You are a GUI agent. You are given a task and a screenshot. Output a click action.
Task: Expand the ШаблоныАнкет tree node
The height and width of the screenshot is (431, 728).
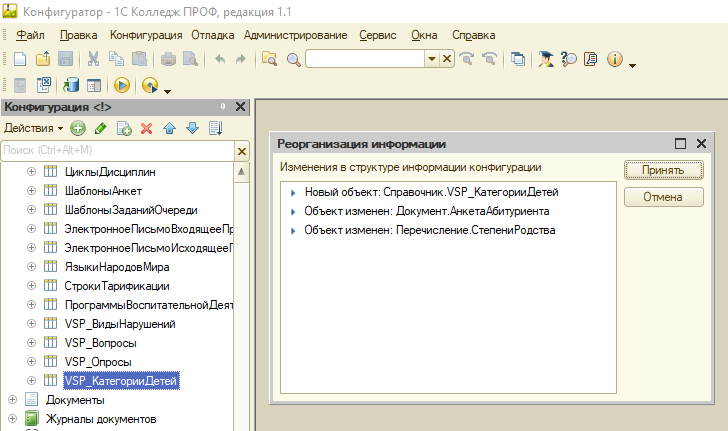(31, 191)
